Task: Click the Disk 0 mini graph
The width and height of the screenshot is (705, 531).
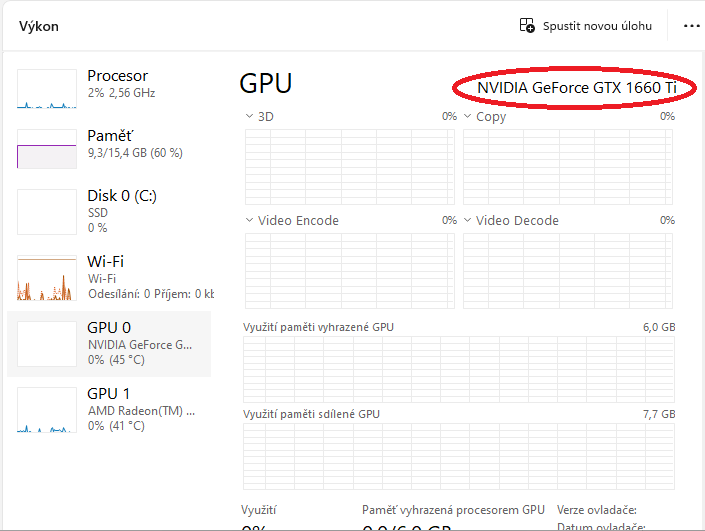Action: 47,212
